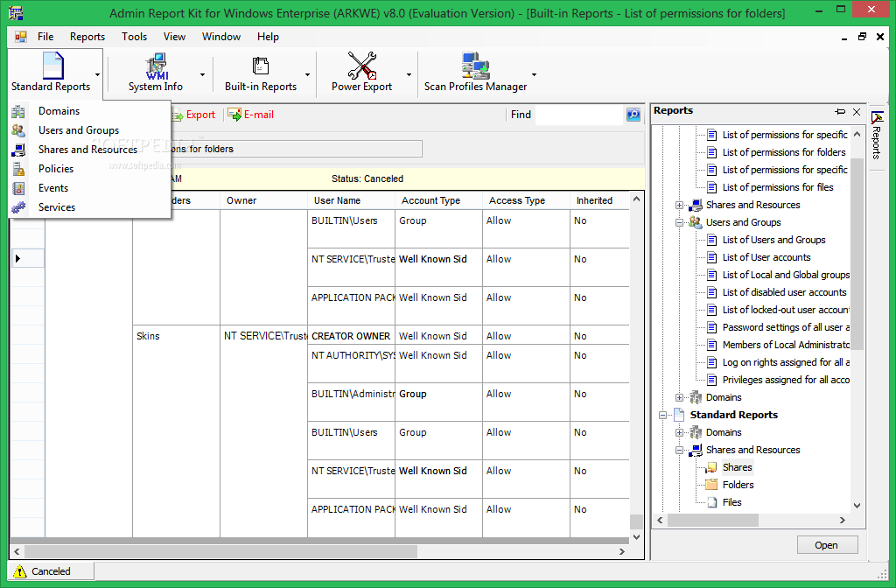Open the Window menu
Viewport: 896px width, 588px height.
(x=221, y=37)
